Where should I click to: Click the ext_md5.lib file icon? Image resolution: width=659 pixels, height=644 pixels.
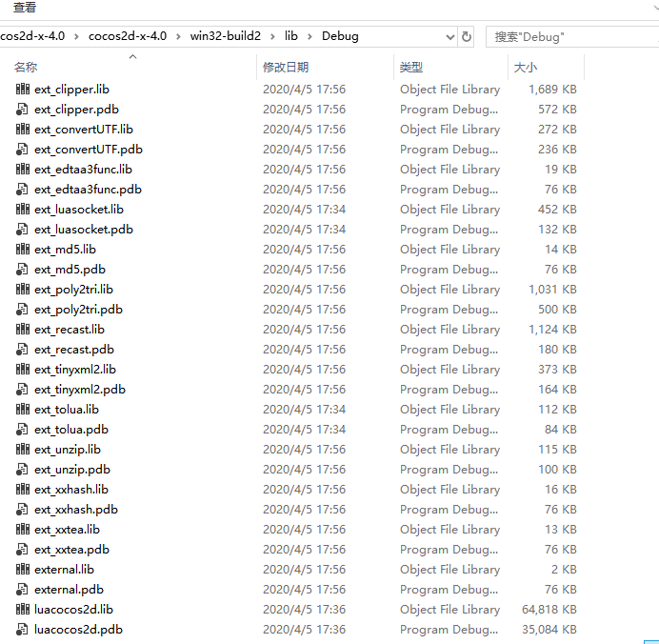coord(22,250)
